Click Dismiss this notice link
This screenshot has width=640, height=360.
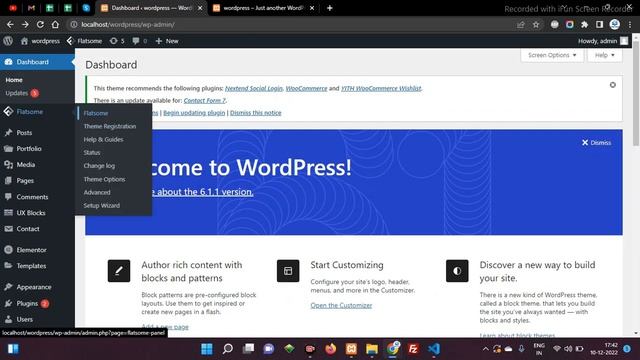pyautogui.click(x=256, y=113)
